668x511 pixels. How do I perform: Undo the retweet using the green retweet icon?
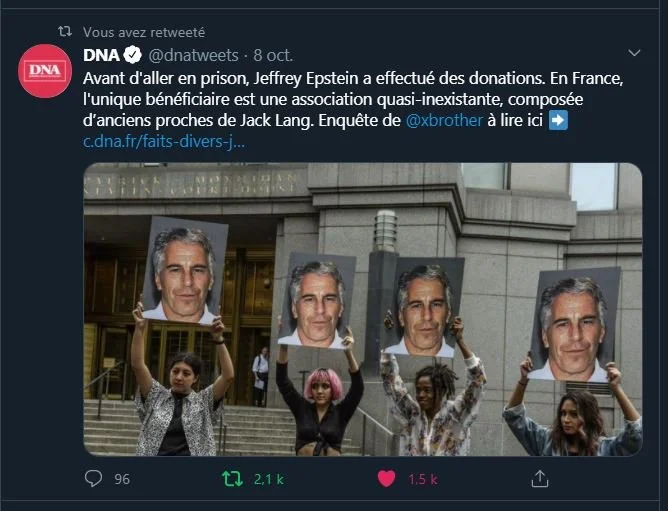click(233, 479)
